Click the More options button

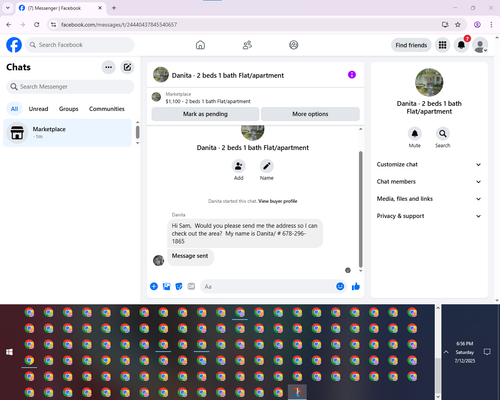[x=310, y=114]
